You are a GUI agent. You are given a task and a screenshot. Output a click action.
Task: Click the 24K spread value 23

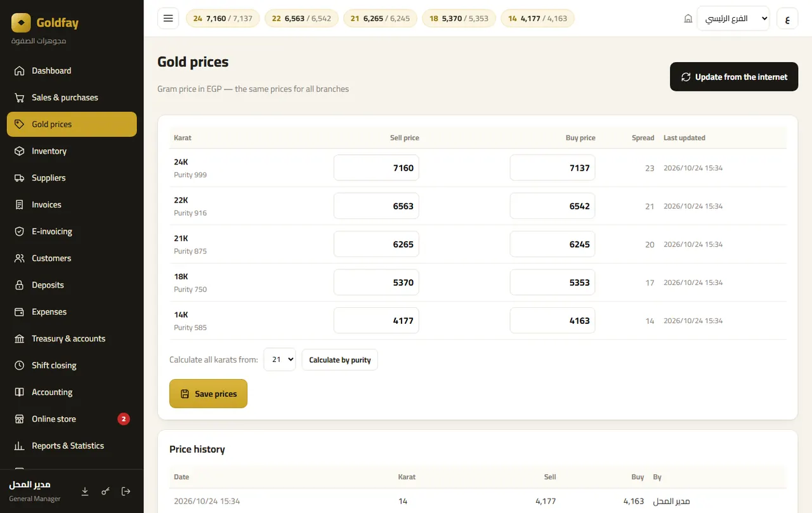pos(650,168)
